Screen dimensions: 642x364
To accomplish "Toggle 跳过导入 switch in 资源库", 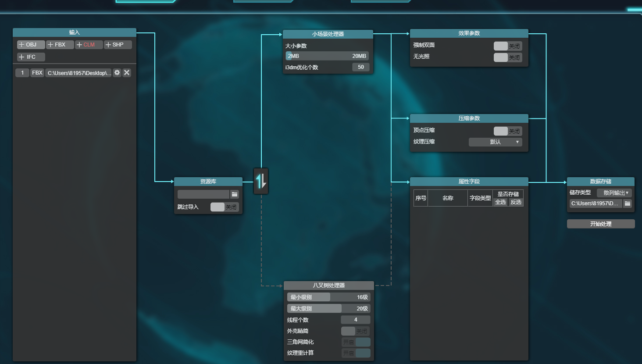I will coord(218,207).
